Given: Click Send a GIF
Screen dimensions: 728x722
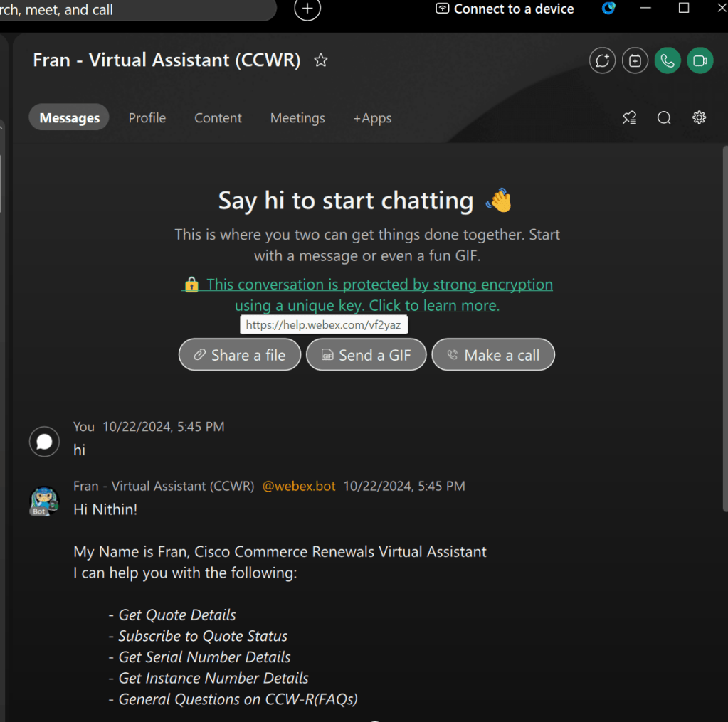Looking at the screenshot, I should [366, 354].
